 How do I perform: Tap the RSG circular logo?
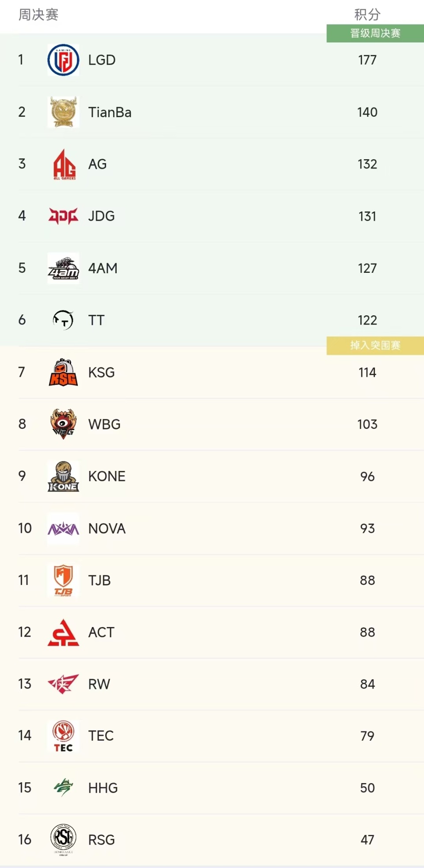pyautogui.click(x=63, y=839)
